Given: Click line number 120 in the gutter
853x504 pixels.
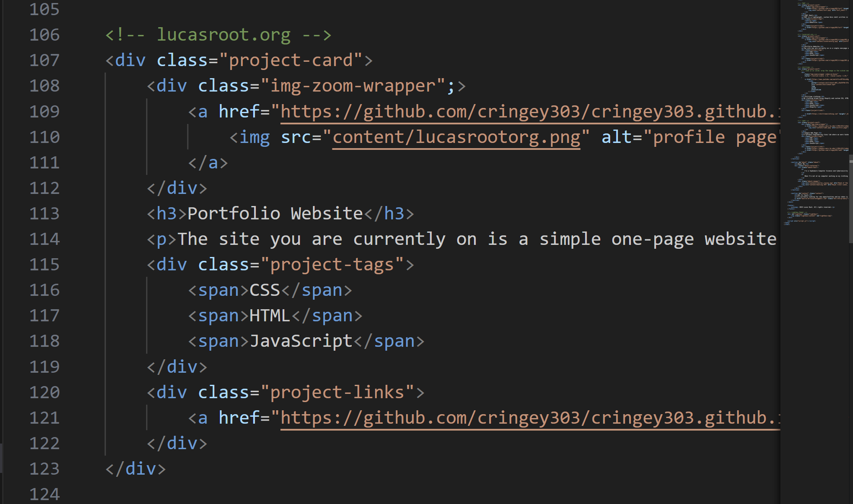Looking at the screenshot, I should (x=44, y=393).
